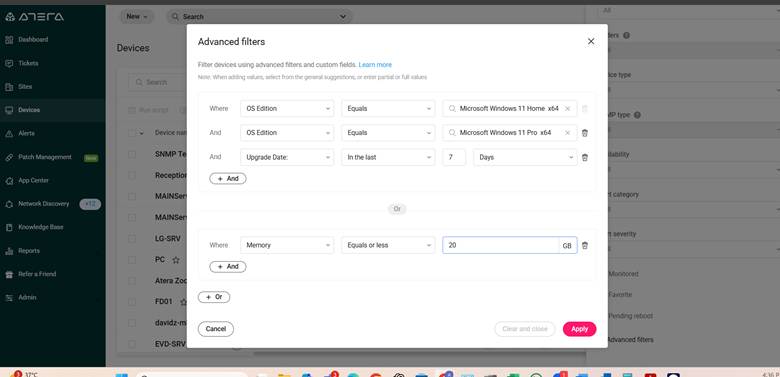Click the New badge on Patch Management
780x377 pixels.
[x=91, y=158]
